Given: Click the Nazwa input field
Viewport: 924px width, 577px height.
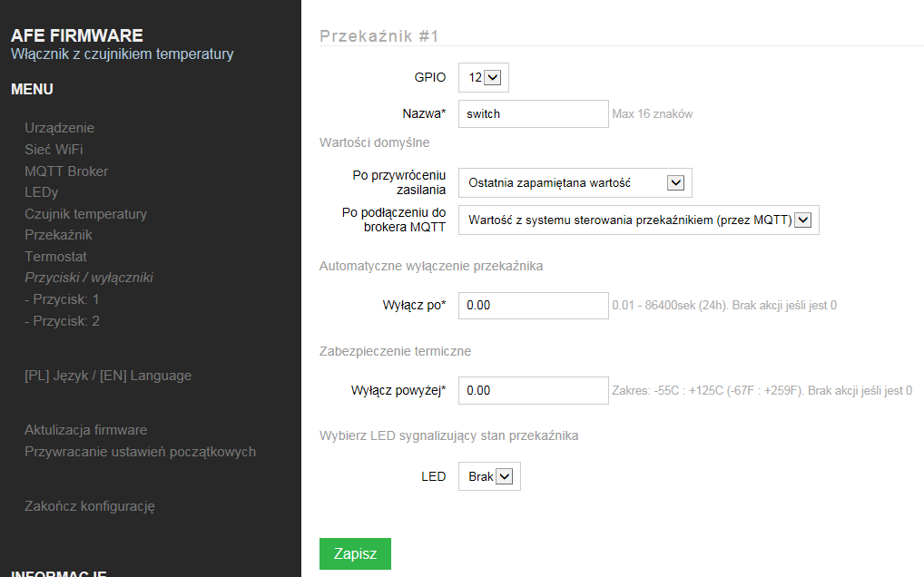Looking at the screenshot, I should [533, 114].
